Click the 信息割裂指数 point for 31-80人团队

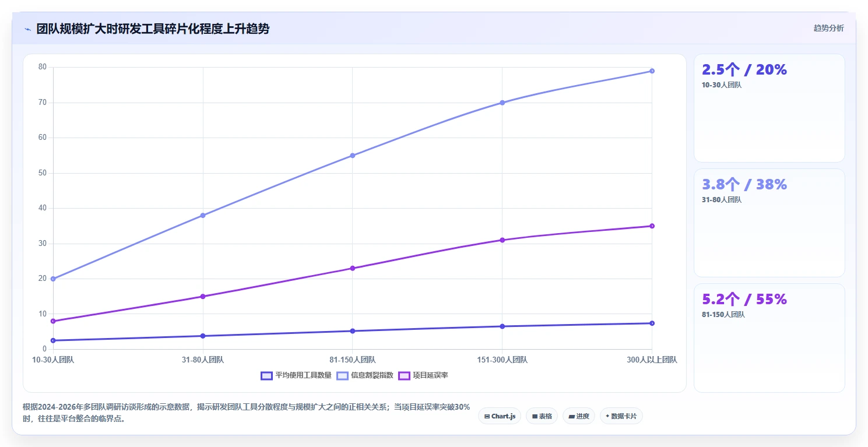(x=203, y=216)
